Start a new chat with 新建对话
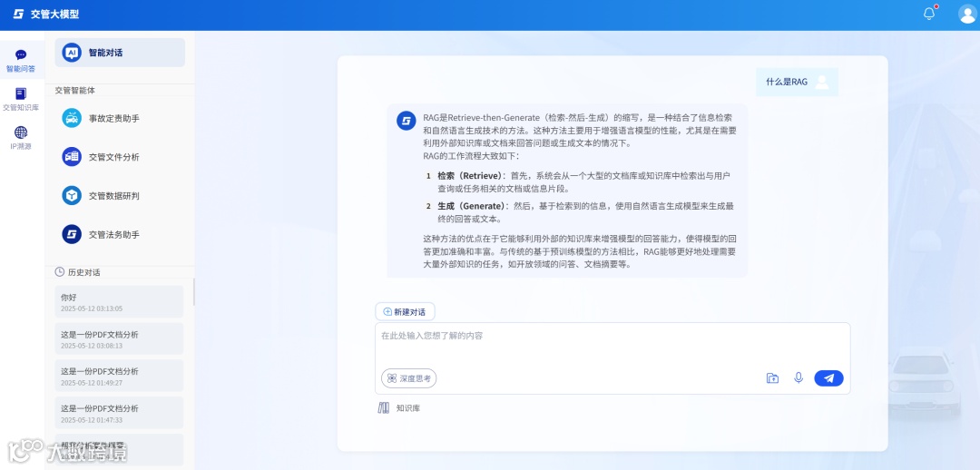This screenshot has width=980, height=470. pyautogui.click(x=405, y=312)
